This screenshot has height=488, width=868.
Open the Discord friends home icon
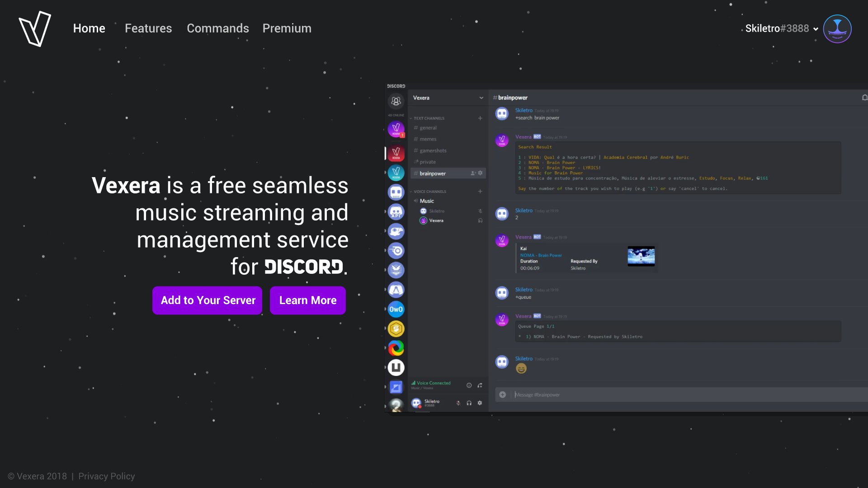click(396, 101)
